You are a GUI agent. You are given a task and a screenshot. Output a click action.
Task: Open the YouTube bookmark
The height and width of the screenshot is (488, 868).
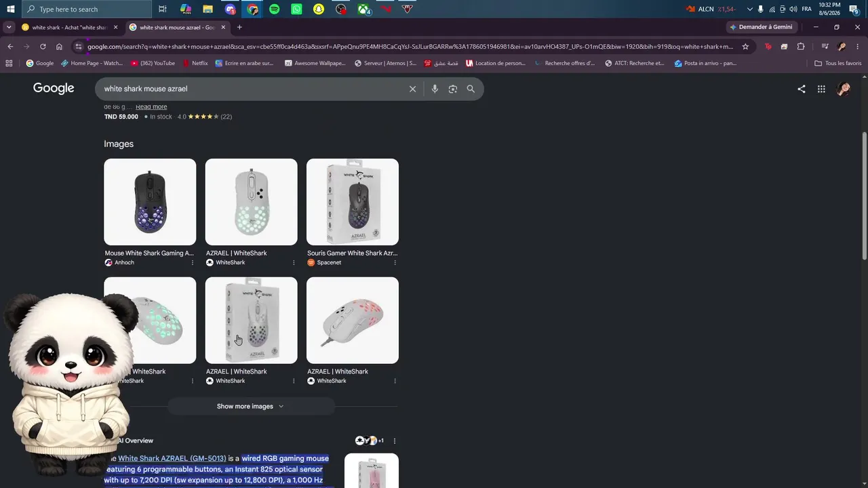coord(153,63)
